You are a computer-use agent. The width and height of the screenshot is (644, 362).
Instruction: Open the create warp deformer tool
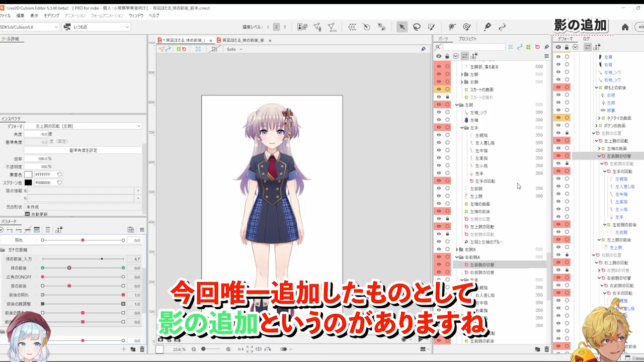352,27
